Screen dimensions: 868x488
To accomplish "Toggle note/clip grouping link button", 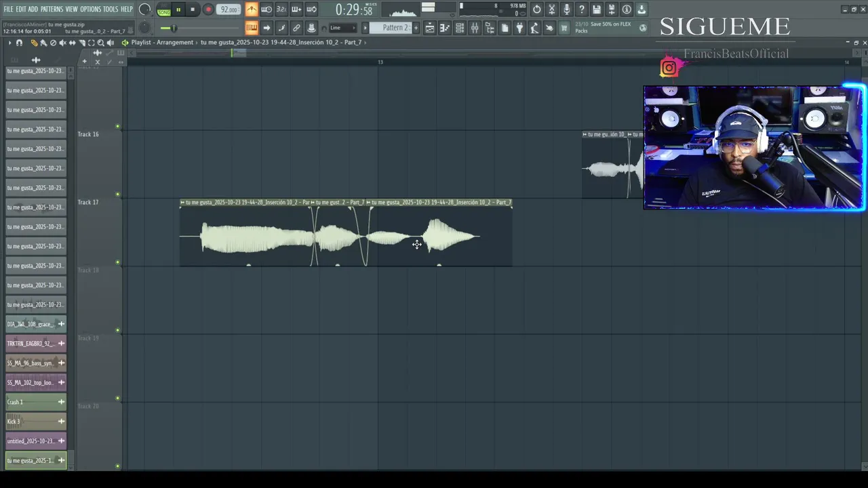I will tap(296, 28).
